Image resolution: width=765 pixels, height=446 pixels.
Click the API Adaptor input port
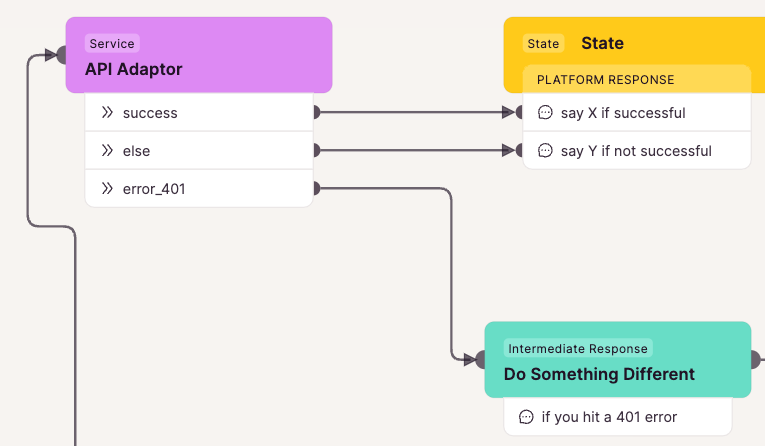61,55
